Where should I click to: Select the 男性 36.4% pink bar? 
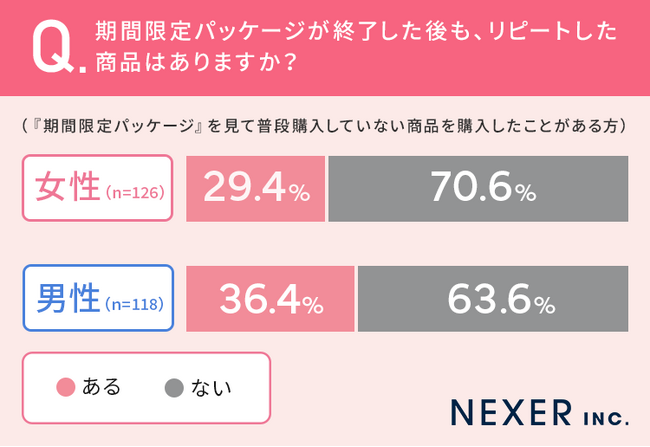point(269,299)
